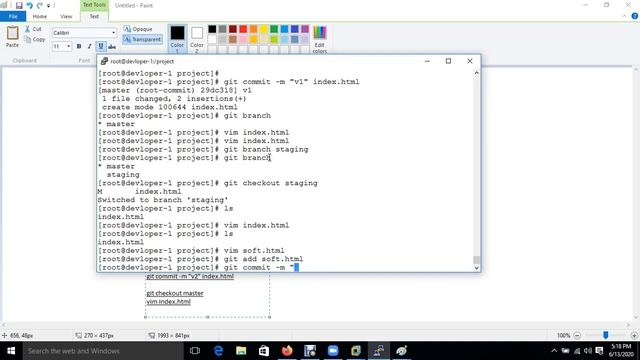Image resolution: width=640 pixels, height=360 pixels.
Task: Pick the white palette color
Action: coord(212,39)
